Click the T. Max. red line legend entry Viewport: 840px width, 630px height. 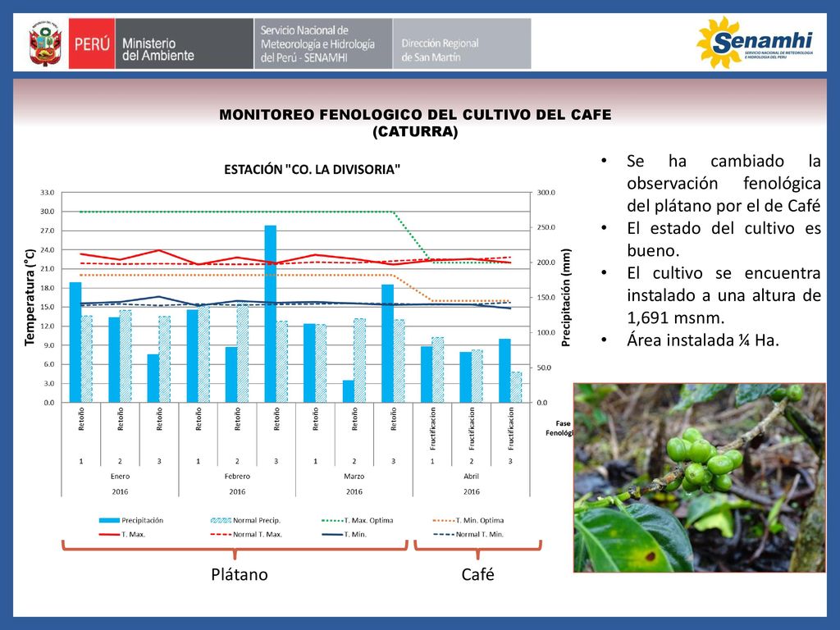pos(122,534)
